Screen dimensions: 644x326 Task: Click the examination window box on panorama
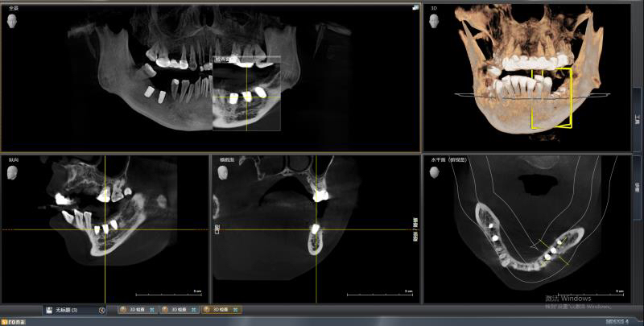tap(246, 93)
